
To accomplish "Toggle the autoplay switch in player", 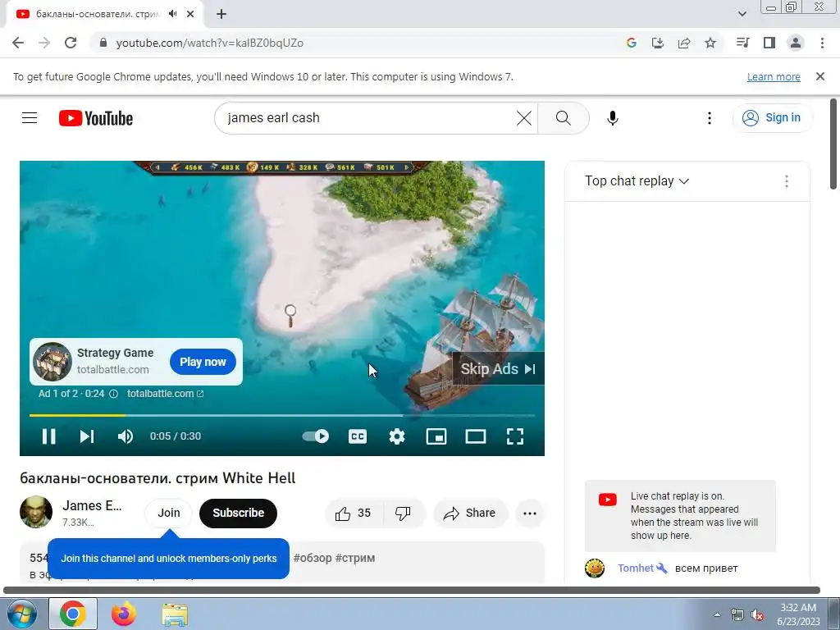I will 316,436.
